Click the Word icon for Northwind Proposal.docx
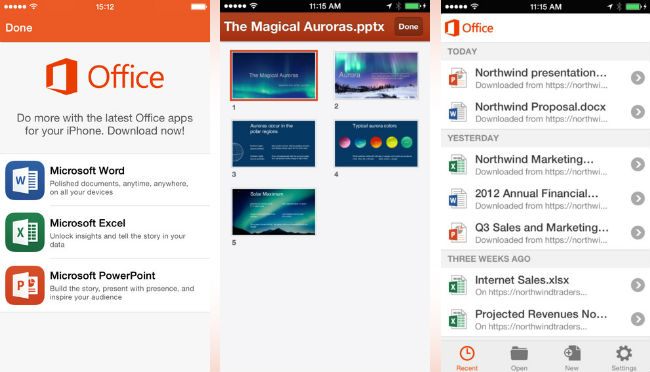This screenshot has height=372, width=650. tap(458, 112)
